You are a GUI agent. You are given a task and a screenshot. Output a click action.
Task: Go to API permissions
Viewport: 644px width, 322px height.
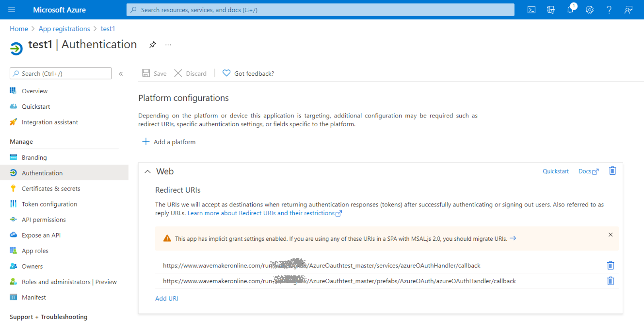(44, 220)
